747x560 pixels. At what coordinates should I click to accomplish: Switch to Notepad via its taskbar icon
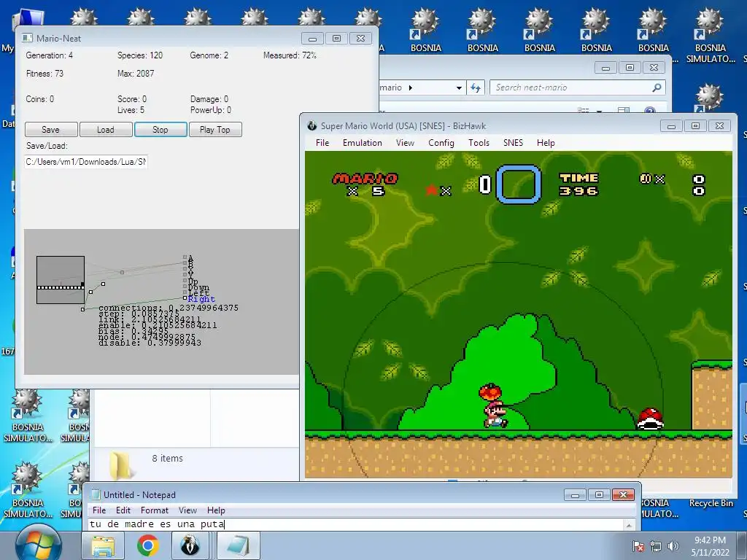coord(239,545)
